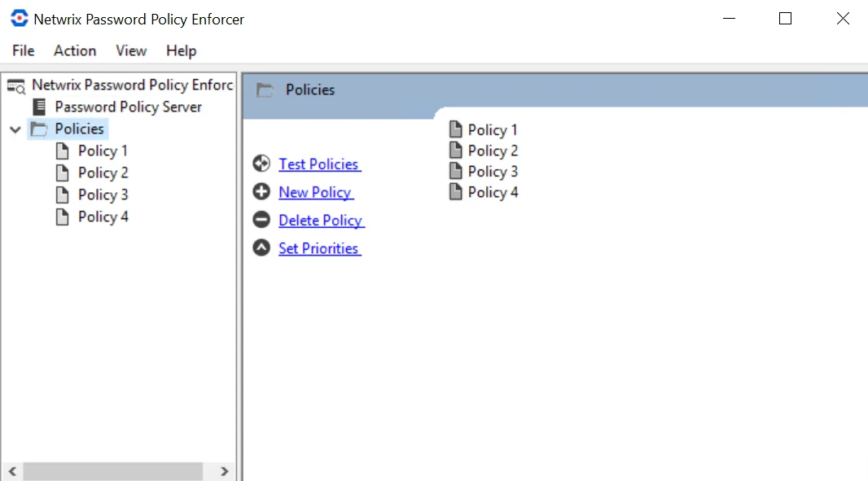This screenshot has height=481, width=868.
Task: Click Policy 2 document icon in tree
Action: coord(63,173)
